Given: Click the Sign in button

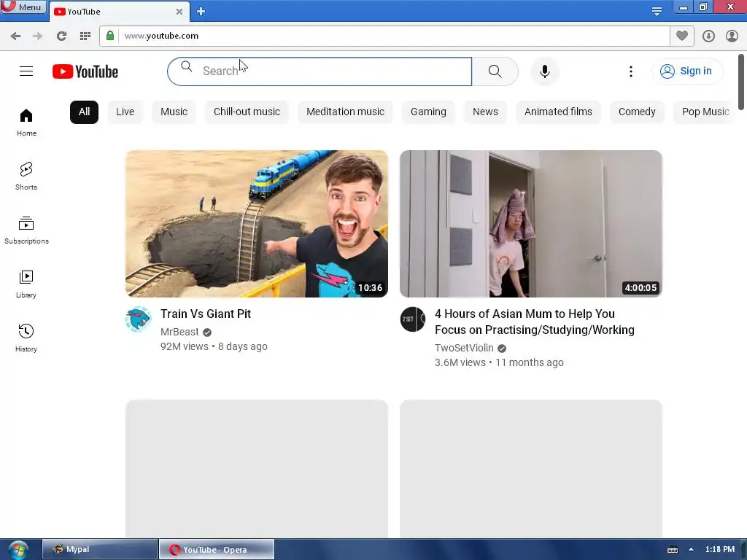Looking at the screenshot, I should (x=686, y=71).
